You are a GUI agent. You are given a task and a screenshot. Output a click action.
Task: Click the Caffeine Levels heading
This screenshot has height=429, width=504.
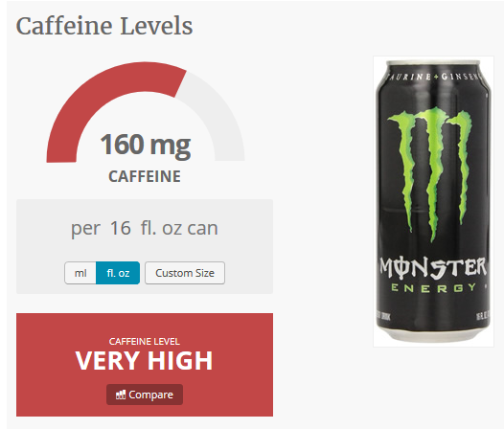(x=104, y=26)
